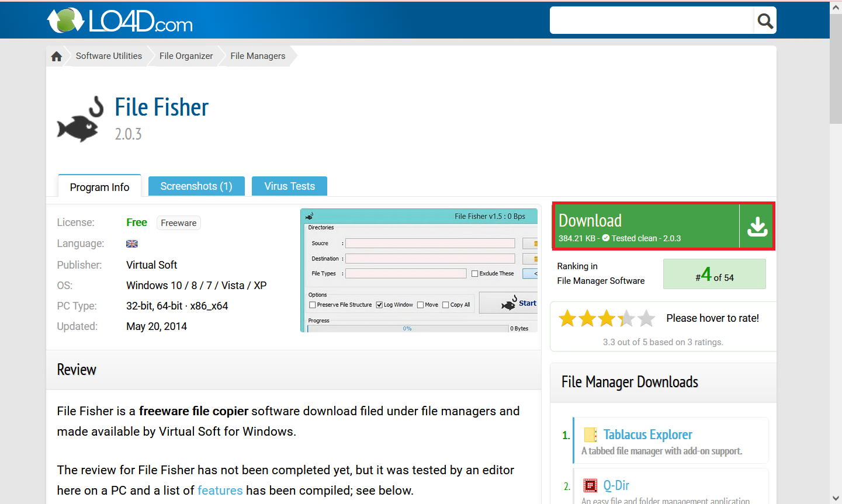842x504 pixels.
Task: Rate with the first star
Action: pos(567,318)
